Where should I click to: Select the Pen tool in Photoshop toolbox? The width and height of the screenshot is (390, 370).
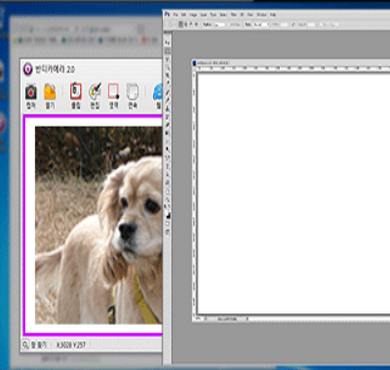pos(168,157)
